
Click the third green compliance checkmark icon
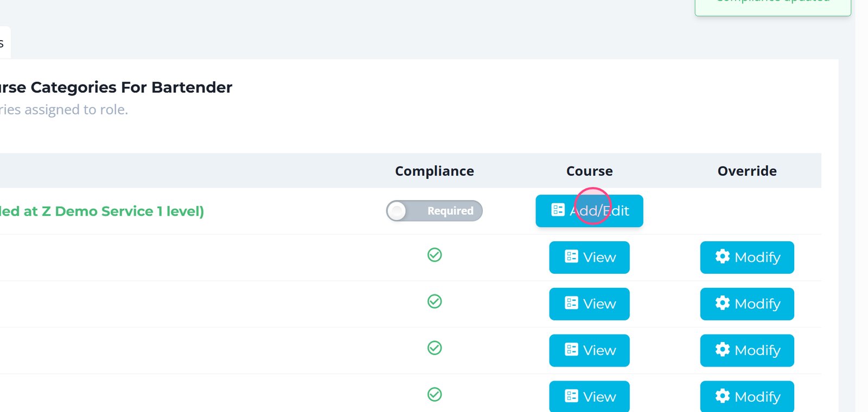coord(435,348)
